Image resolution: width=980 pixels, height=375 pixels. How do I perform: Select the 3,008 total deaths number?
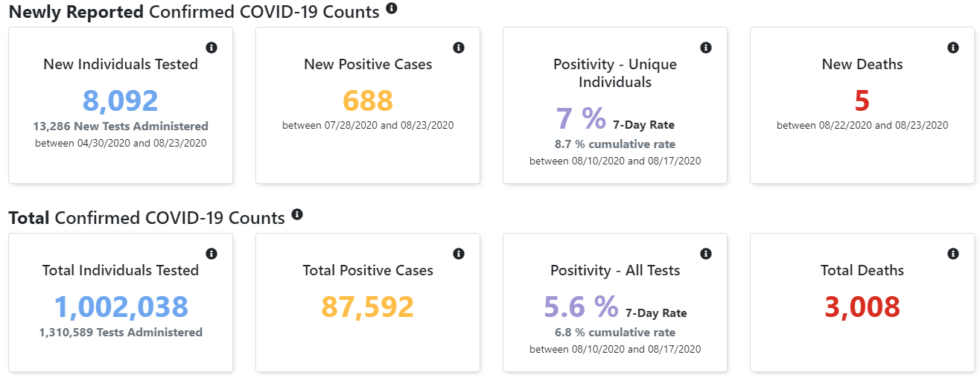point(862,307)
